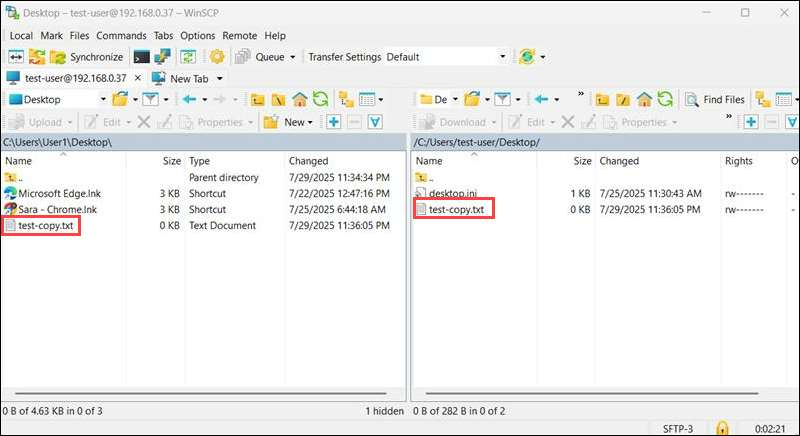Click the local panel filter icon
800x436 pixels.
point(151,99)
